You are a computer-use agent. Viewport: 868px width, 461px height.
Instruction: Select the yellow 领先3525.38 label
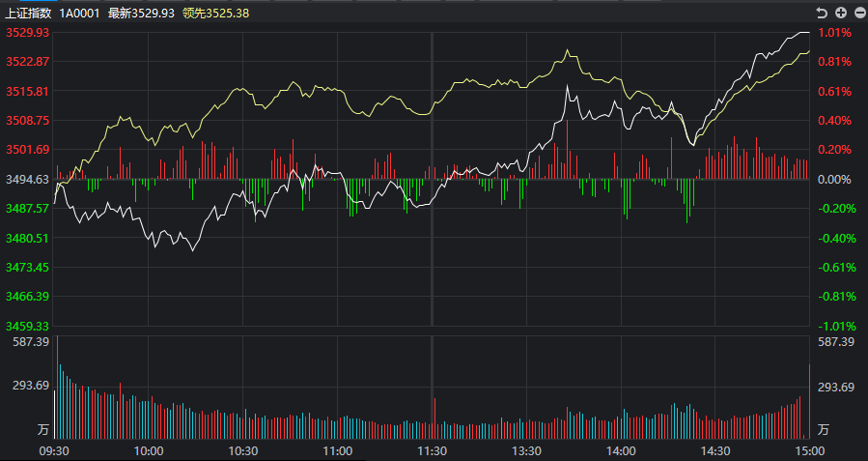216,13
